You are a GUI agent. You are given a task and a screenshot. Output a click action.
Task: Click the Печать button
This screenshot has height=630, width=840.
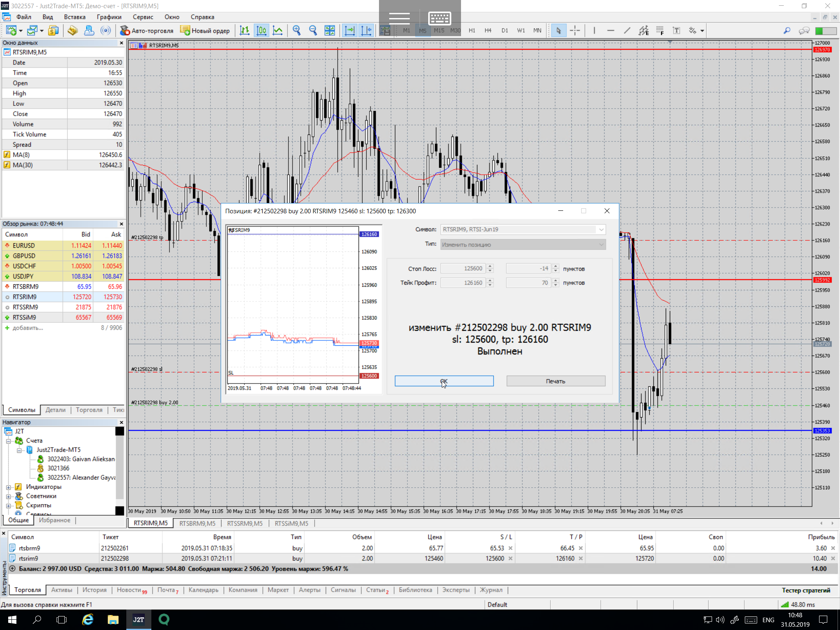pos(555,381)
